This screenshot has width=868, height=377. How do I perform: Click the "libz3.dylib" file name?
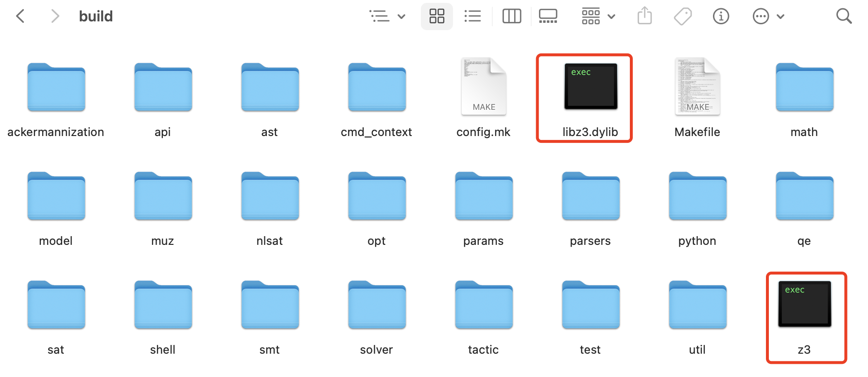pos(590,132)
